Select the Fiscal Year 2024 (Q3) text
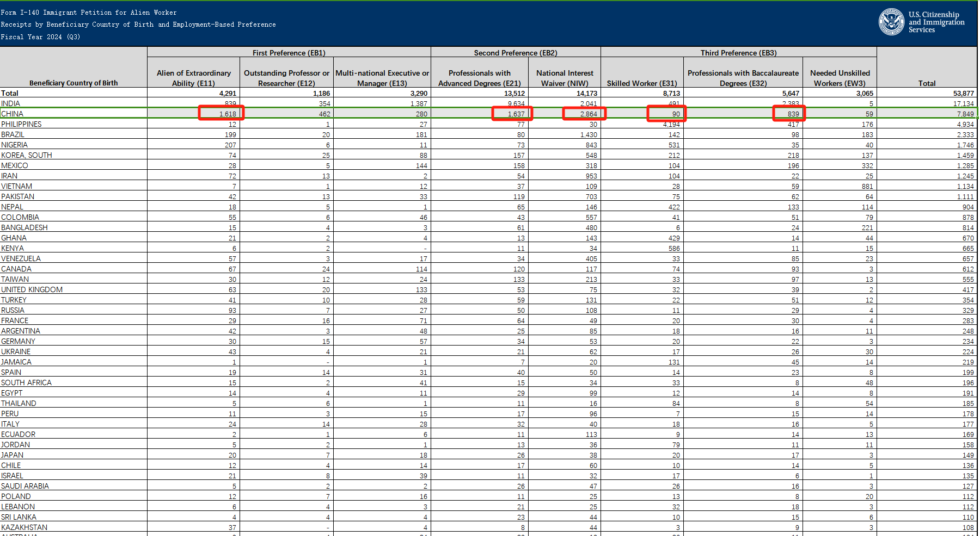980x536 pixels. coord(40,37)
